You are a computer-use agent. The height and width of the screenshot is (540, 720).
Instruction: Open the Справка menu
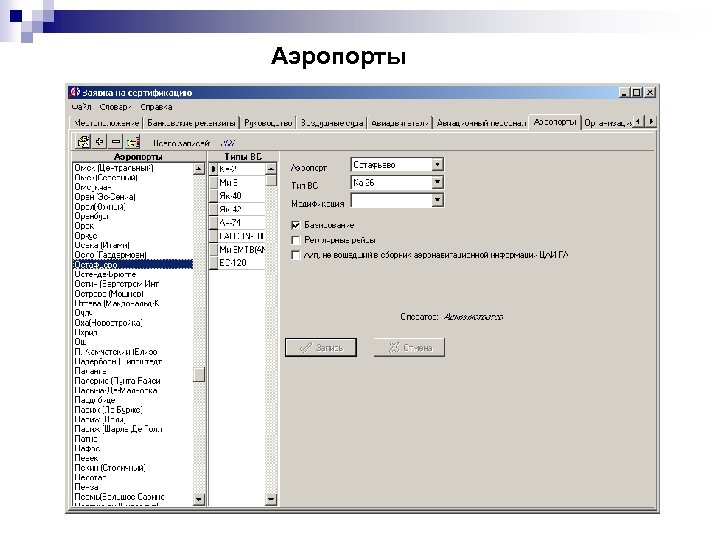pos(156,107)
